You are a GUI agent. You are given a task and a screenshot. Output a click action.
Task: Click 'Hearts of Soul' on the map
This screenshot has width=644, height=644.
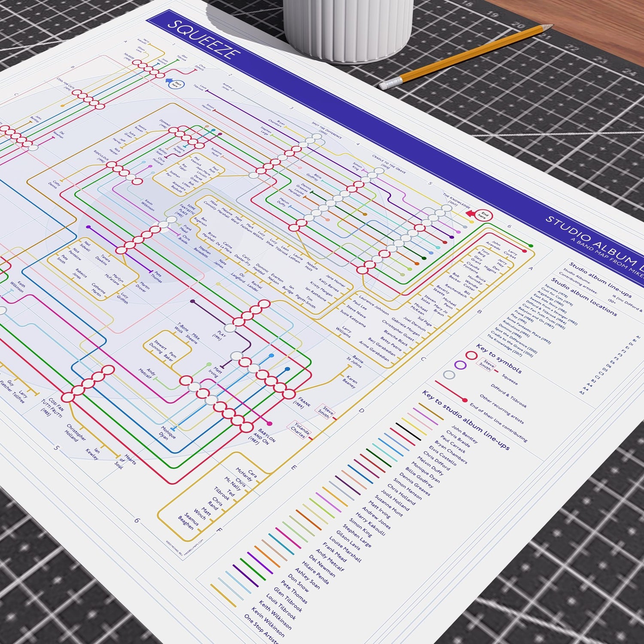(x=125, y=462)
